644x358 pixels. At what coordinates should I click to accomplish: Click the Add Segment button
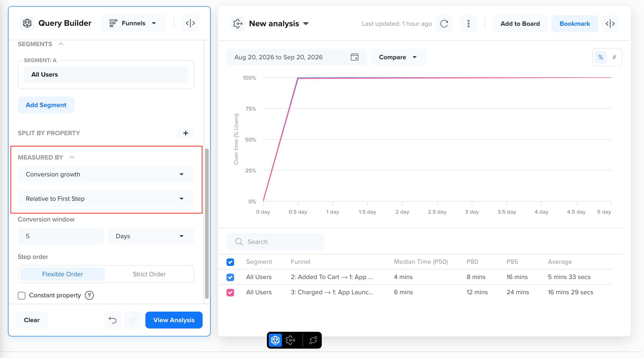(x=46, y=105)
